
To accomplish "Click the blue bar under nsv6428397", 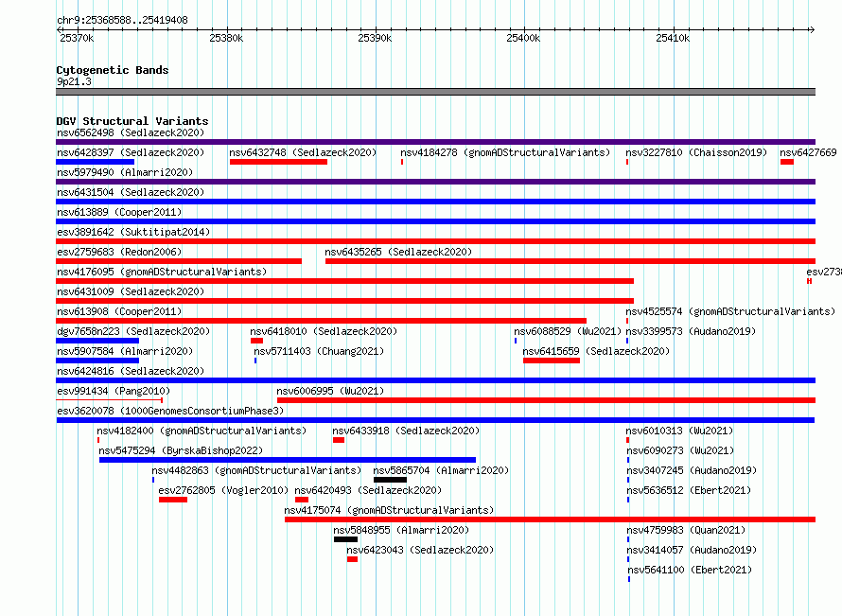I will point(95,162).
